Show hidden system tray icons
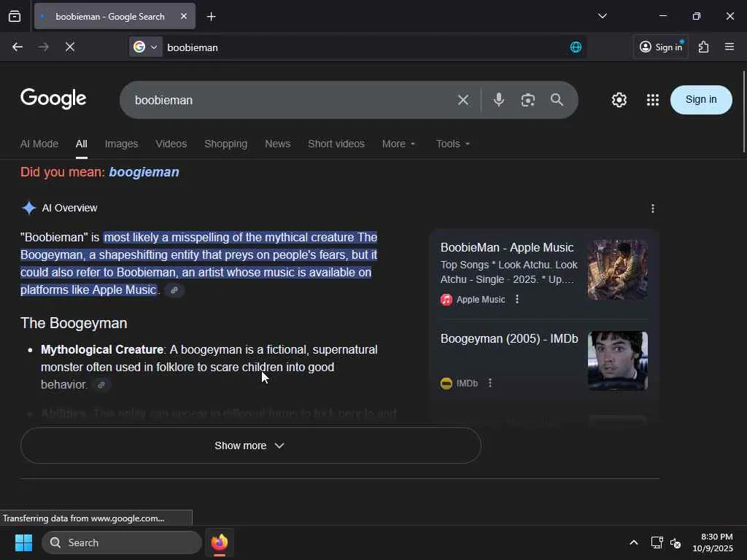The image size is (747, 560). (x=634, y=542)
